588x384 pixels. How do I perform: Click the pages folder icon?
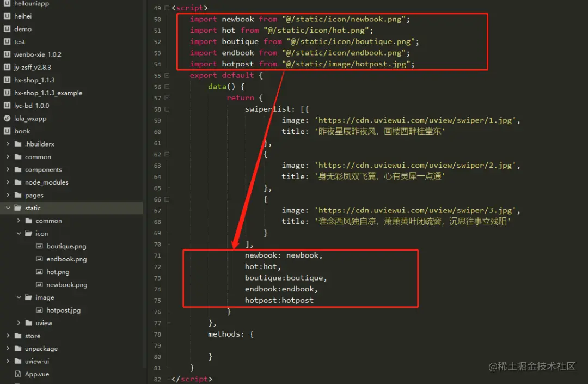pyautogui.click(x=17, y=194)
